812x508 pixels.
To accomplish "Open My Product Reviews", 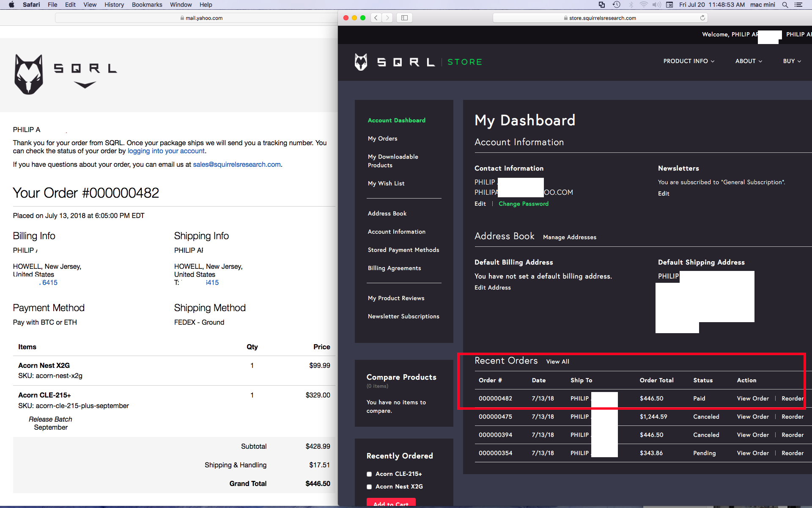I will [x=396, y=298].
